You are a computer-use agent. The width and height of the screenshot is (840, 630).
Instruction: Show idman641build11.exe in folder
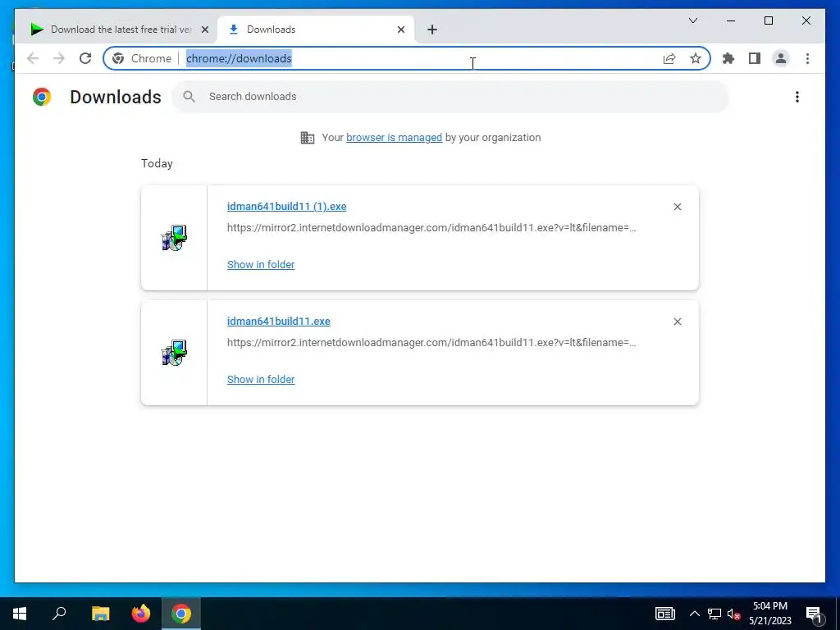(x=261, y=379)
